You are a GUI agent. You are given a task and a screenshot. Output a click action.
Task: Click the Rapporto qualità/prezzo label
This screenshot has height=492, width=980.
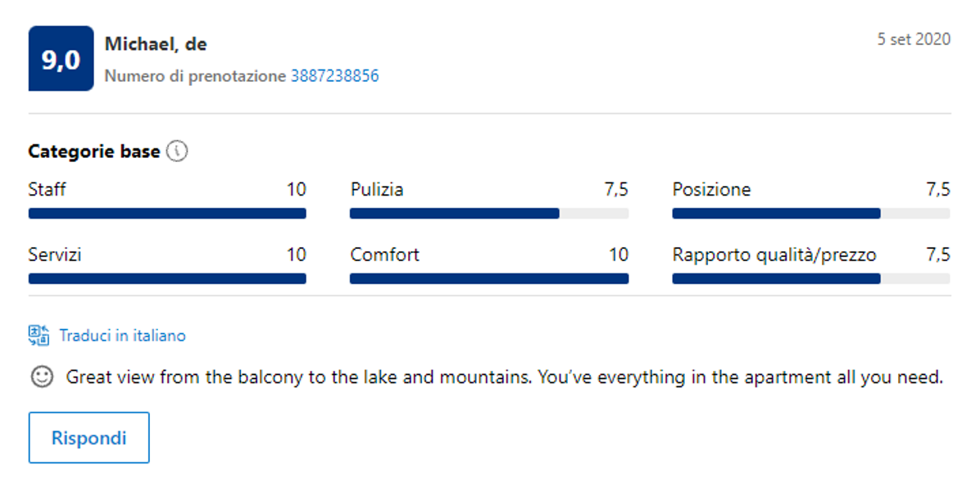point(774,255)
